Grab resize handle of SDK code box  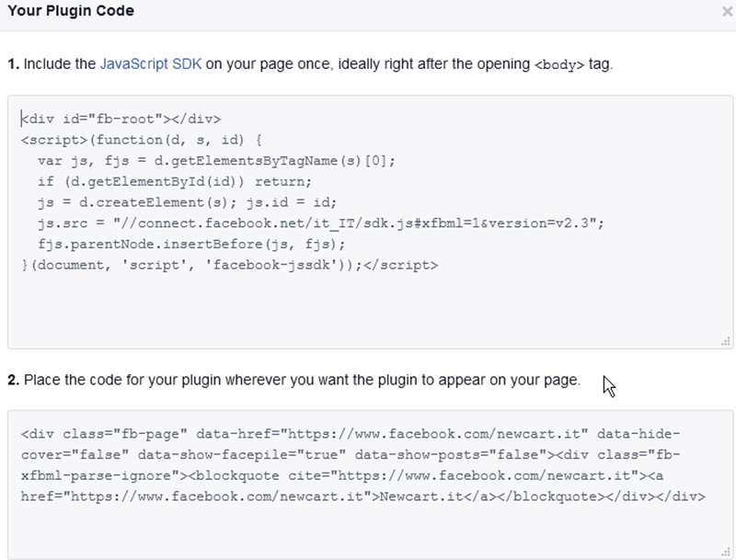pyautogui.click(x=726, y=342)
